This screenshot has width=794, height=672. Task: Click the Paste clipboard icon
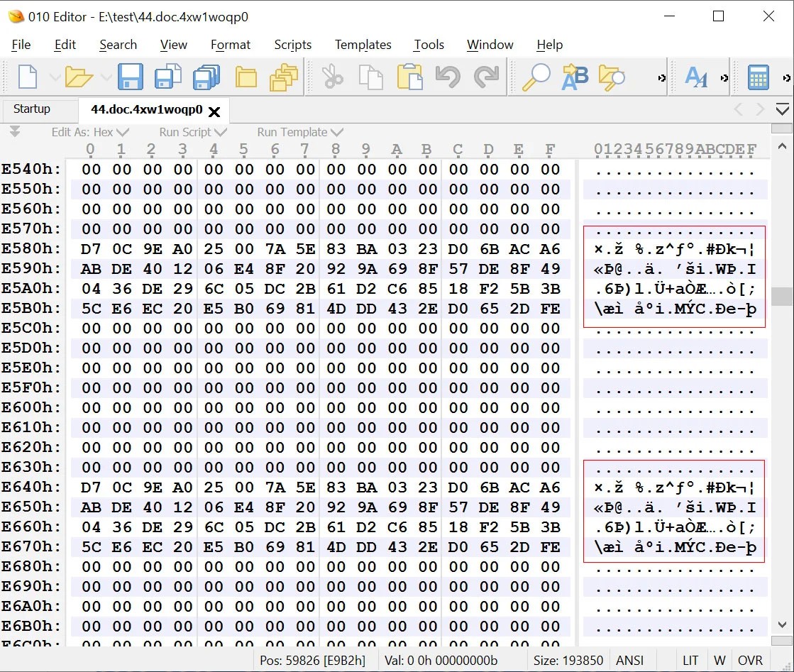409,77
